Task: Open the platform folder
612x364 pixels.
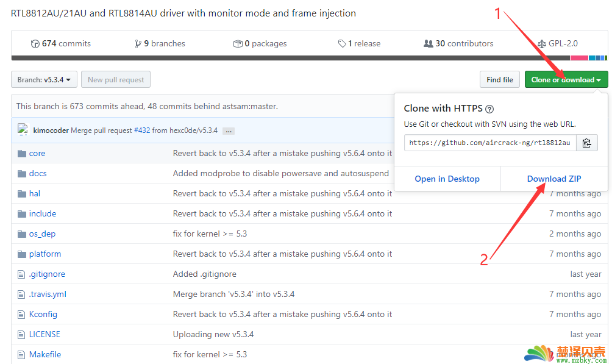Action: [x=45, y=254]
